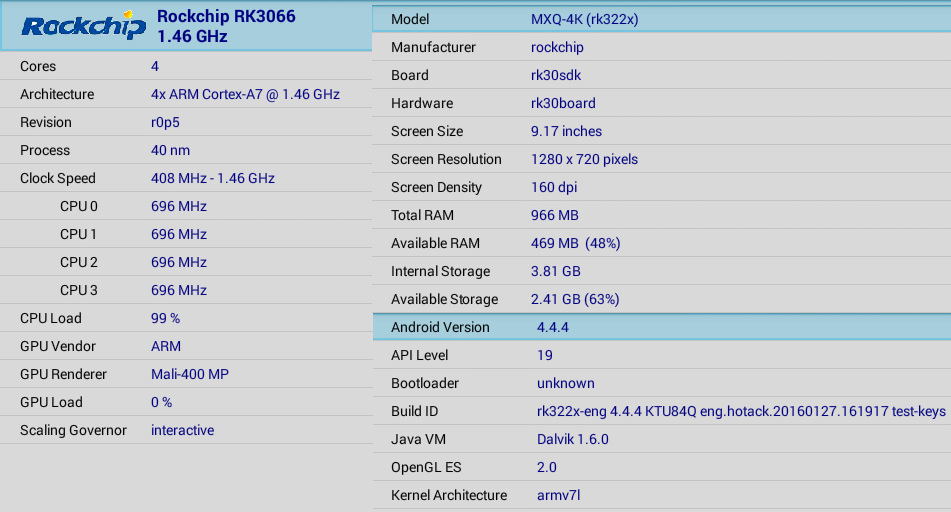Click the Available Storage label
951x512 pixels.
[x=445, y=298]
